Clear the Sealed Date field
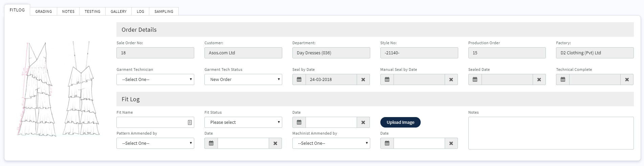 [539, 80]
